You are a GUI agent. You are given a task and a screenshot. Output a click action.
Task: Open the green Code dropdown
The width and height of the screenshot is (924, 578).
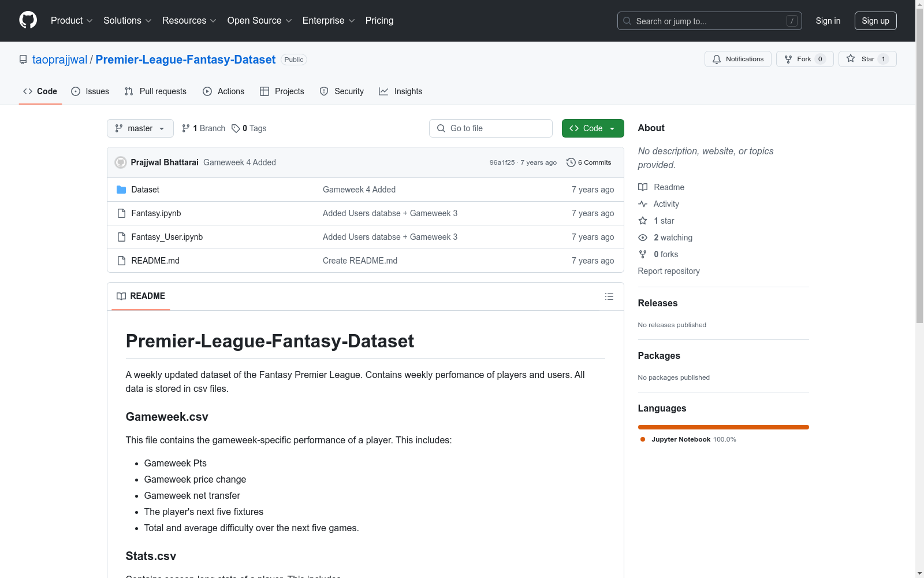(593, 128)
